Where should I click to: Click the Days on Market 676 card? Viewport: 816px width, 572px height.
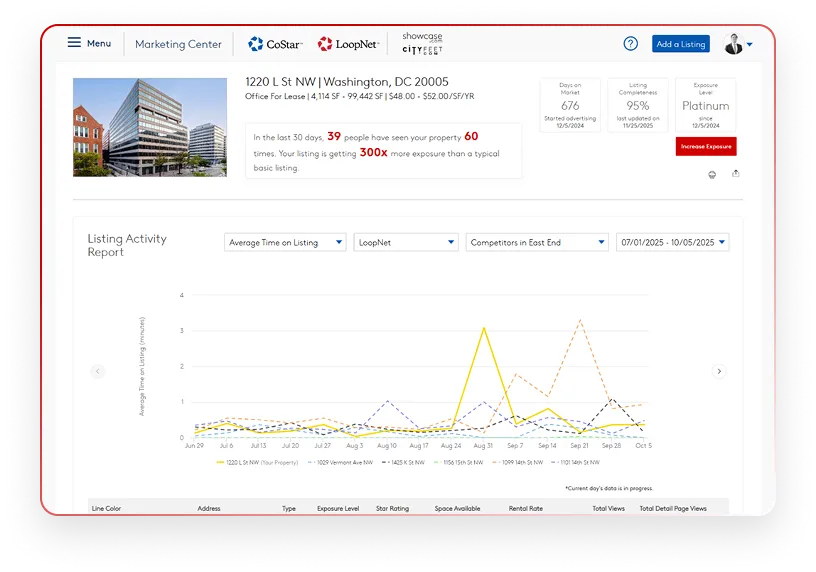click(570, 105)
